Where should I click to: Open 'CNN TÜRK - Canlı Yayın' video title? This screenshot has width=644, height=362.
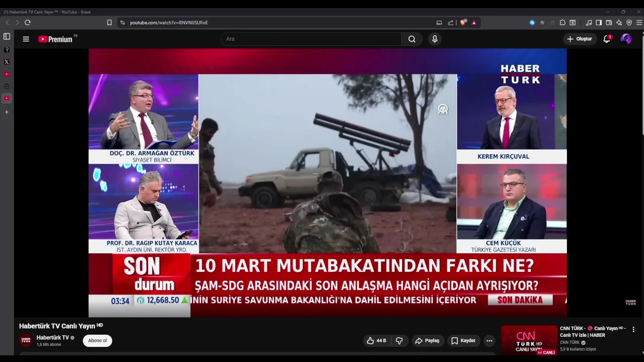(x=593, y=332)
